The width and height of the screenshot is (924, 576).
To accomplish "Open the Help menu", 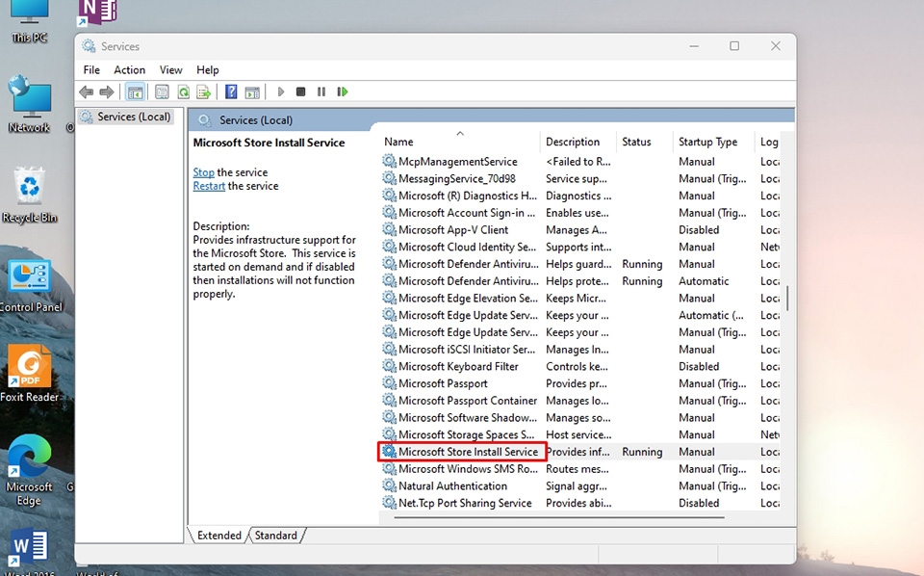I will [208, 70].
